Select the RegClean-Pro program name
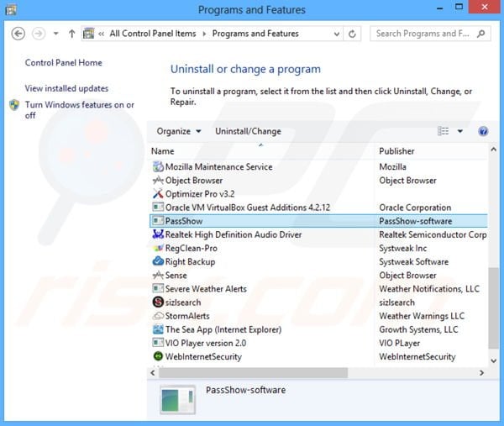The width and height of the screenshot is (504, 426). click(192, 248)
